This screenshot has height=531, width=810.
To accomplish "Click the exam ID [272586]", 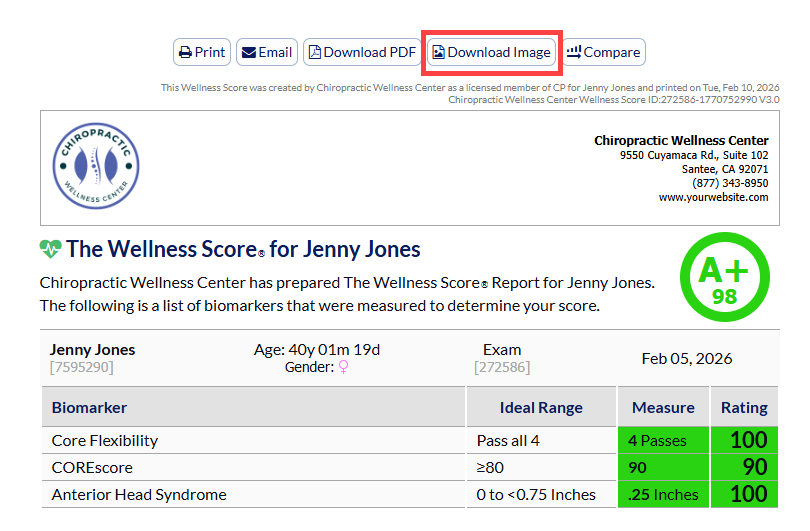I will (x=502, y=367).
